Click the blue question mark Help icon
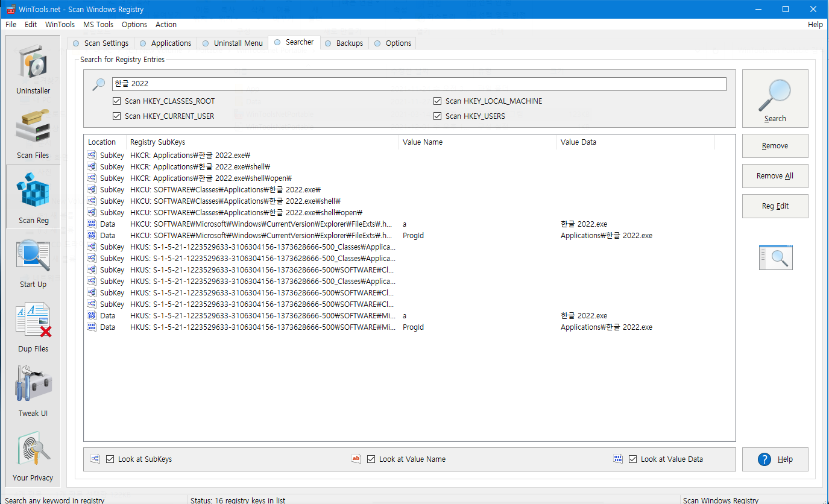This screenshot has width=829, height=504. 764,459
